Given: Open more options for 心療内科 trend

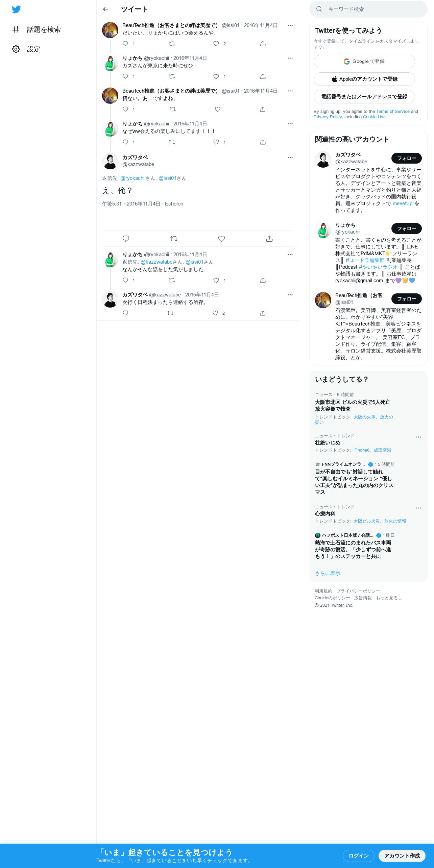Looking at the screenshot, I should [418, 508].
